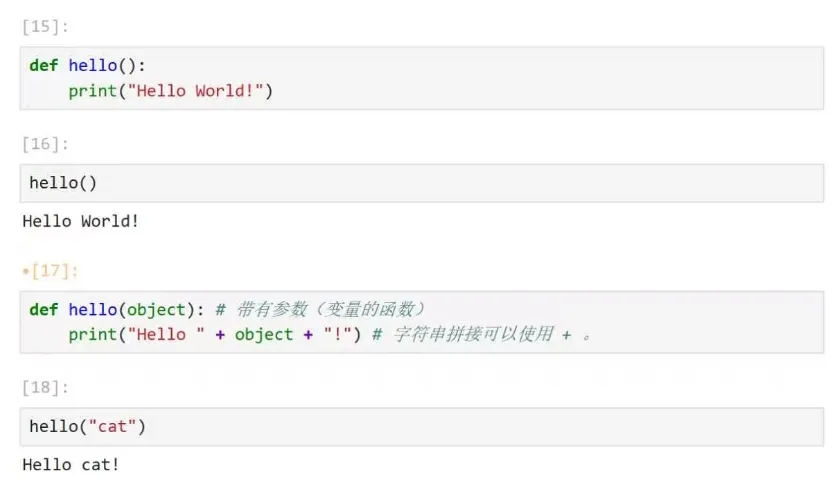Click the print("Hello " + object line
Image resolution: width=840 pixels, height=492 pixels.
point(214,334)
